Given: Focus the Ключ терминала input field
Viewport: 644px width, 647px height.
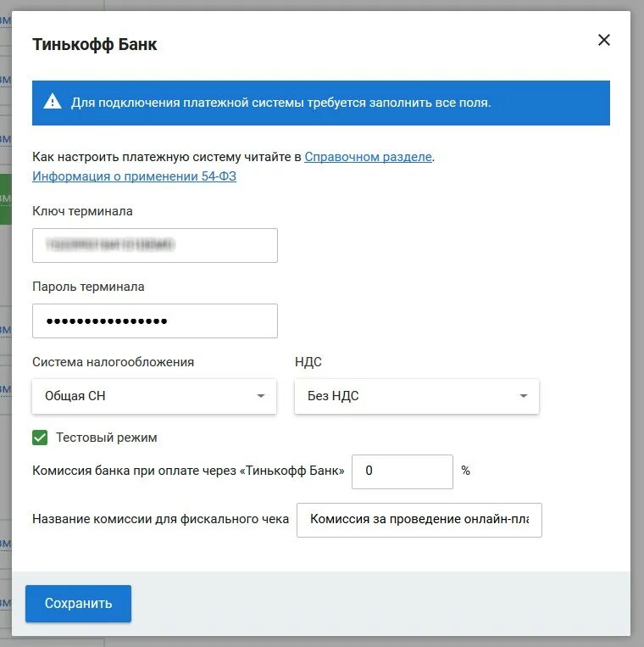Looking at the screenshot, I should (155, 245).
